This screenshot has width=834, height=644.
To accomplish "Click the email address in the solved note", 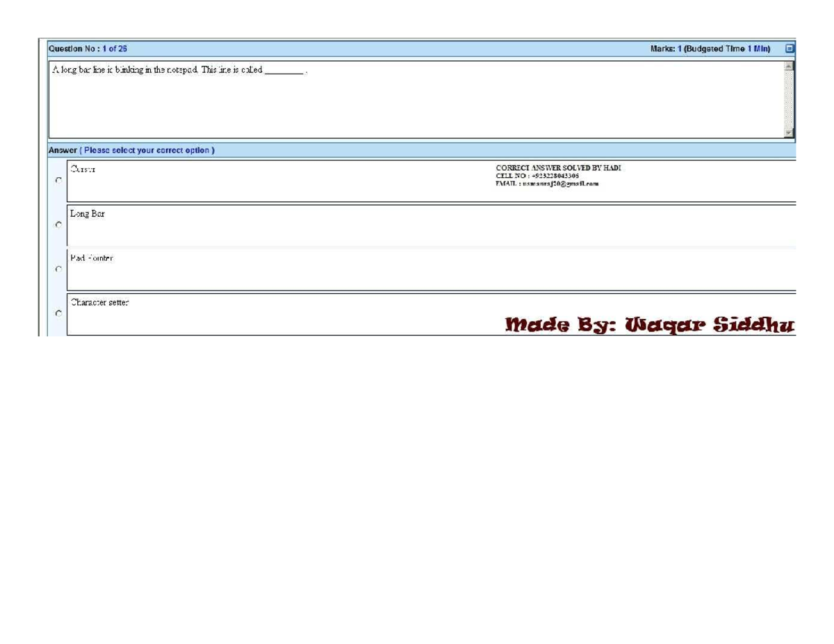I will [547, 184].
